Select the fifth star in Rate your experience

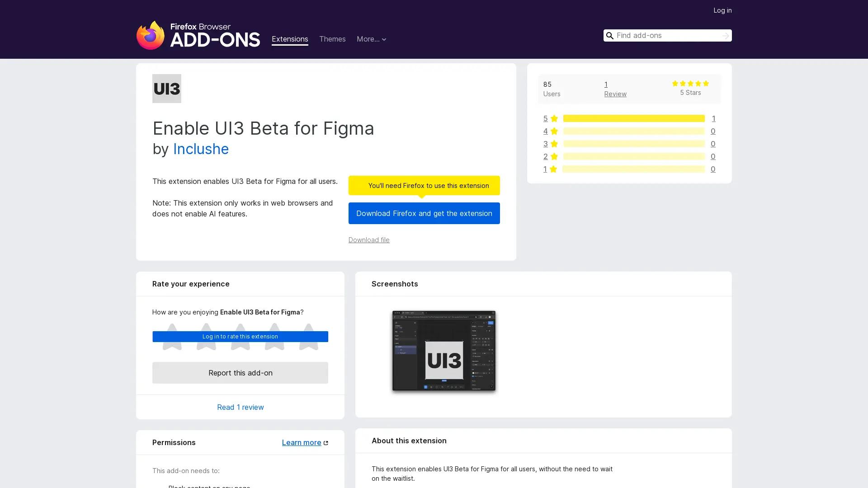click(309, 338)
